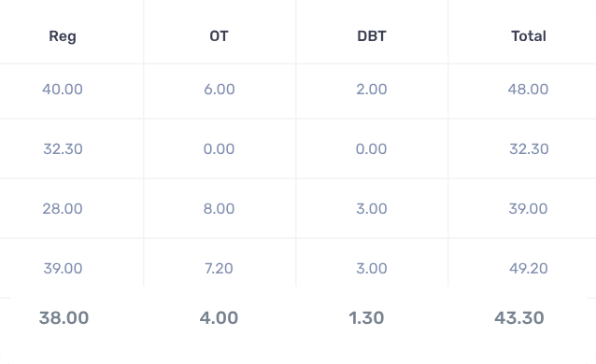Click the 32.30 Reg column cell
Viewport: 596px width, 364px height.
(x=63, y=149)
